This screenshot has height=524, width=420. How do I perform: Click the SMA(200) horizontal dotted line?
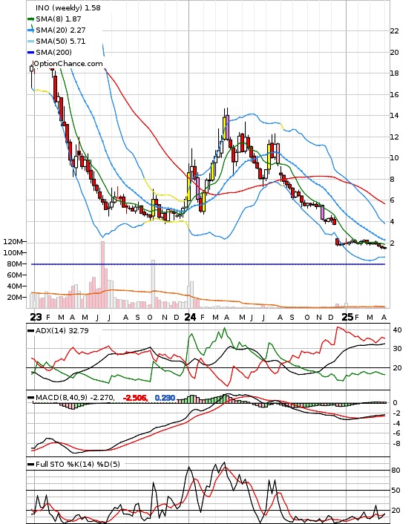tap(208, 264)
